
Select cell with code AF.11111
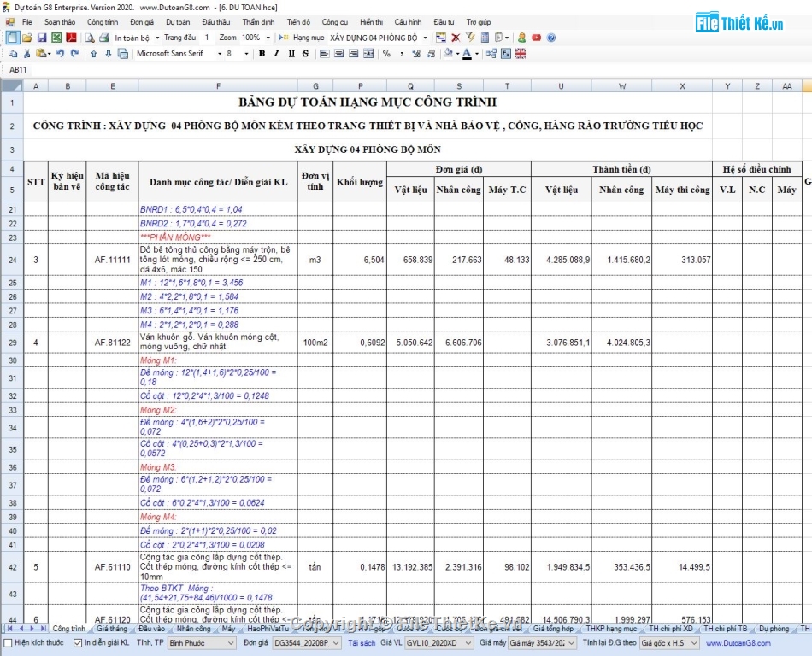[112, 260]
